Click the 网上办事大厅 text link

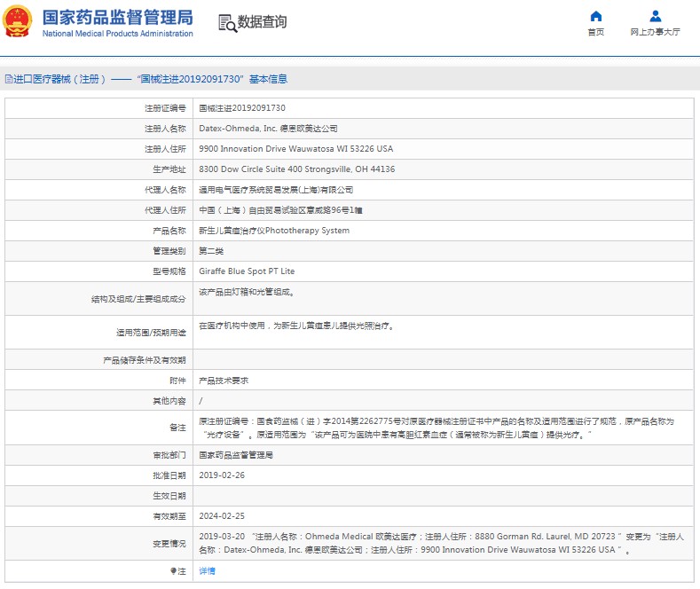pyautogui.click(x=655, y=32)
